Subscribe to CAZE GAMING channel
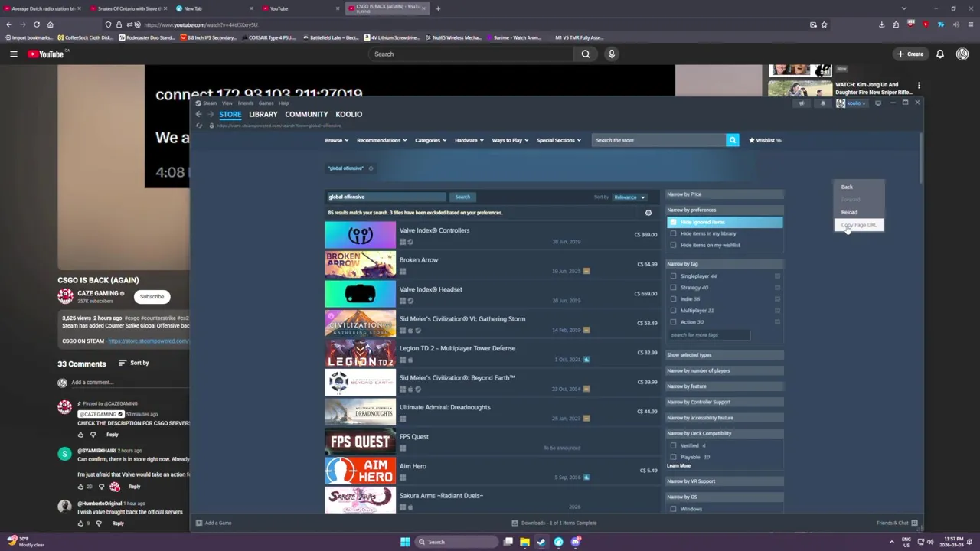The image size is (980, 551). (152, 296)
